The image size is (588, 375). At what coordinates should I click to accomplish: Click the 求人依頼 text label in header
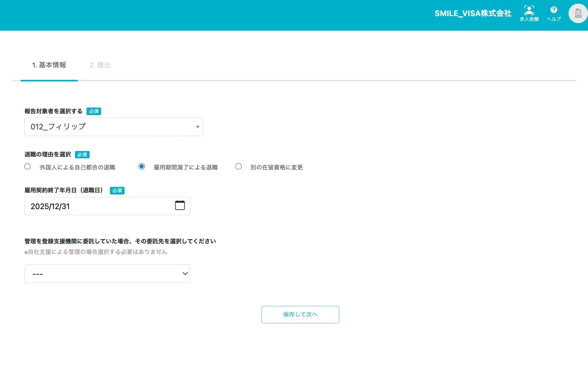[x=529, y=19]
